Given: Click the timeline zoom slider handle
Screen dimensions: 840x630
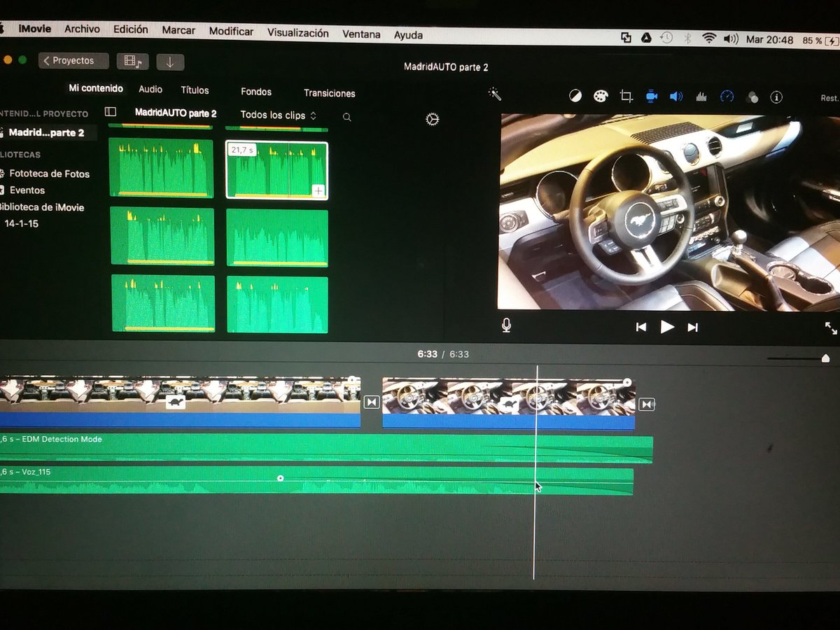Looking at the screenshot, I should pos(825,358).
